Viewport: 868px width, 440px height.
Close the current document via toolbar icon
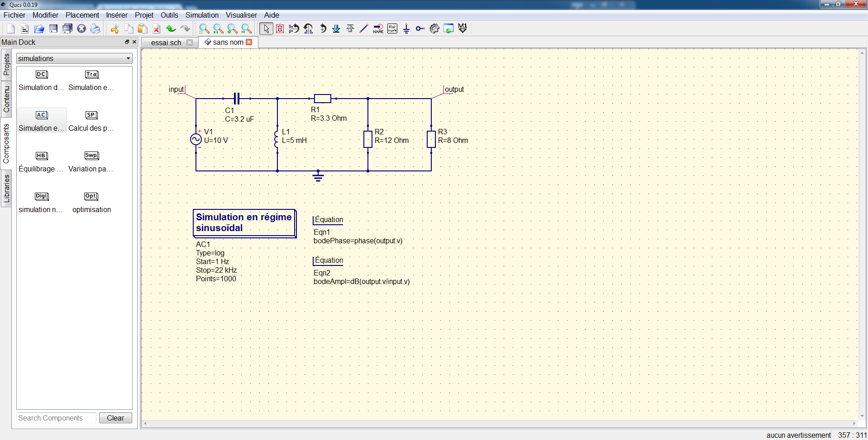(x=81, y=29)
